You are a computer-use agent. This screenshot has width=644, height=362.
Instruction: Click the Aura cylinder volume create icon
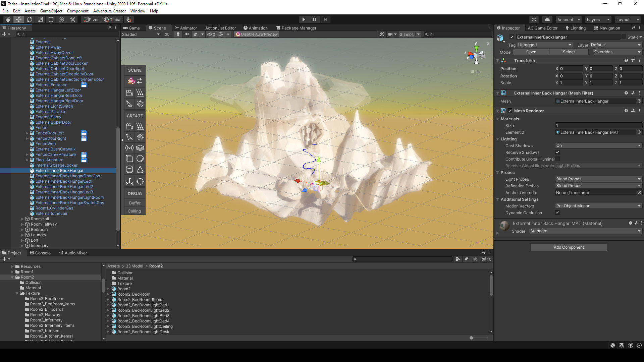point(129,169)
